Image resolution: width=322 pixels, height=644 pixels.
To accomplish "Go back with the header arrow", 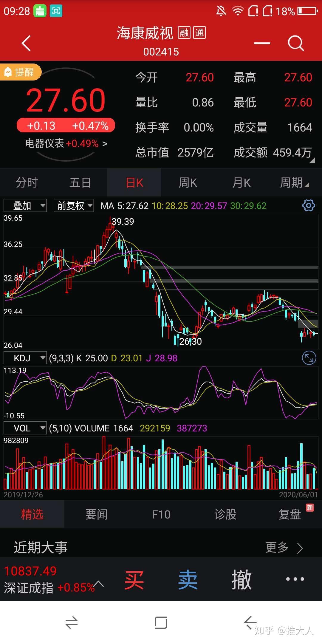I will pyautogui.click(x=26, y=43).
